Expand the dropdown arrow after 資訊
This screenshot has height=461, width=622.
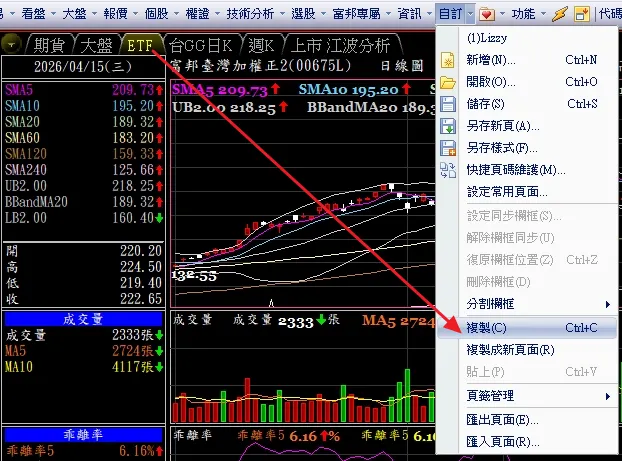click(430, 14)
